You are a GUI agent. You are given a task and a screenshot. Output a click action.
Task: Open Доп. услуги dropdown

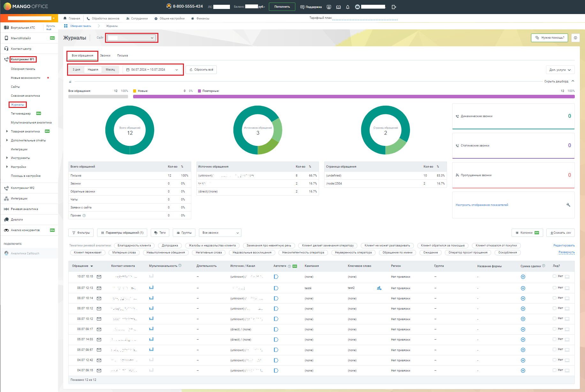(x=560, y=70)
